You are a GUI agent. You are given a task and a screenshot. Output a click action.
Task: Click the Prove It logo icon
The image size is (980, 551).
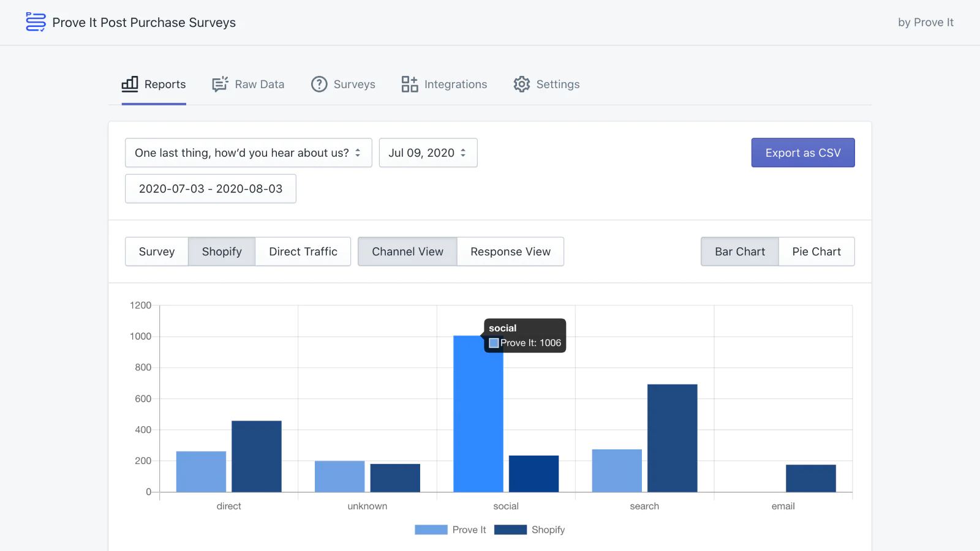[36, 22]
